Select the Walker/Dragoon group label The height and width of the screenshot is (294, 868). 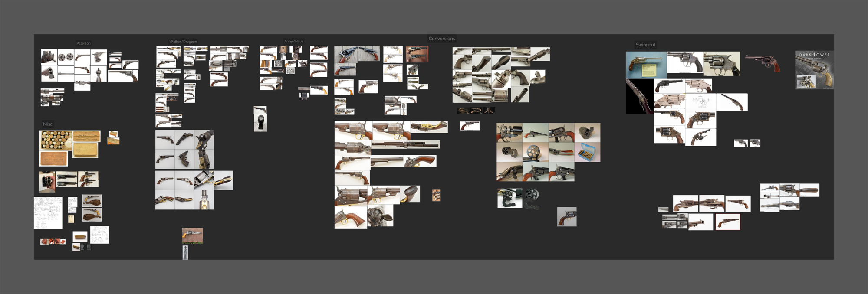click(x=183, y=42)
